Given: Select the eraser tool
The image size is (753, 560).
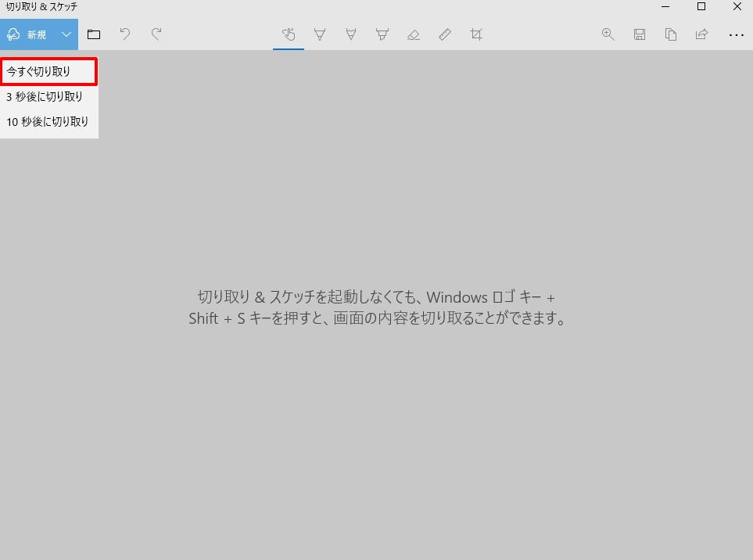Looking at the screenshot, I should (x=414, y=34).
